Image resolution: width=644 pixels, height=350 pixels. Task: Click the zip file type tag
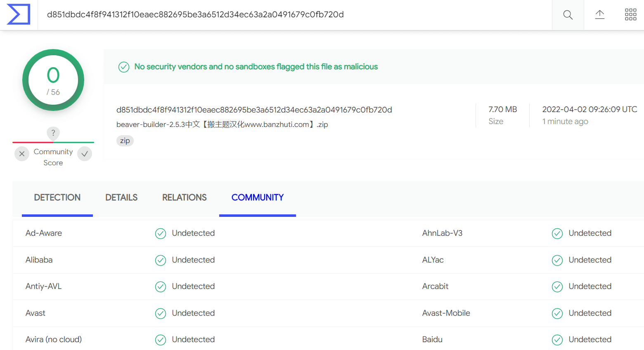(x=125, y=141)
